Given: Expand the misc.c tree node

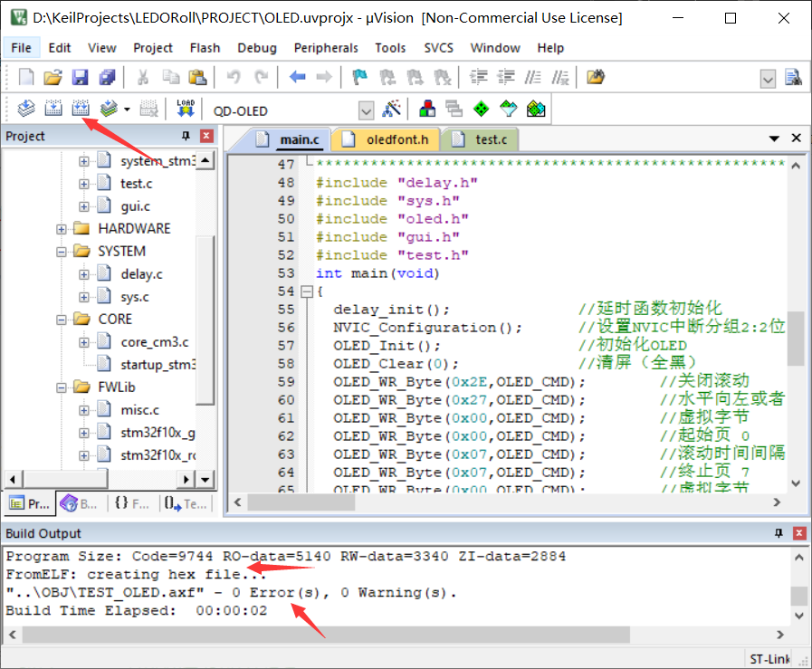Looking at the screenshot, I should pyautogui.click(x=84, y=411).
